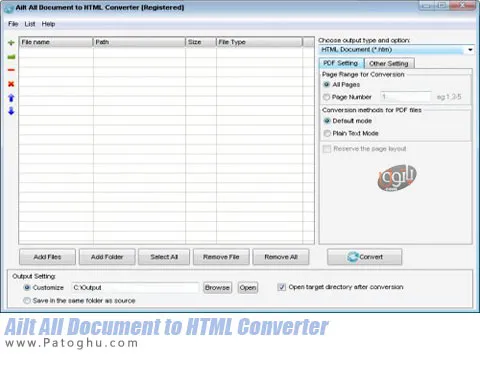This screenshot has width=480, height=375.
Task: Click the Remove All button
Action: (x=281, y=257)
